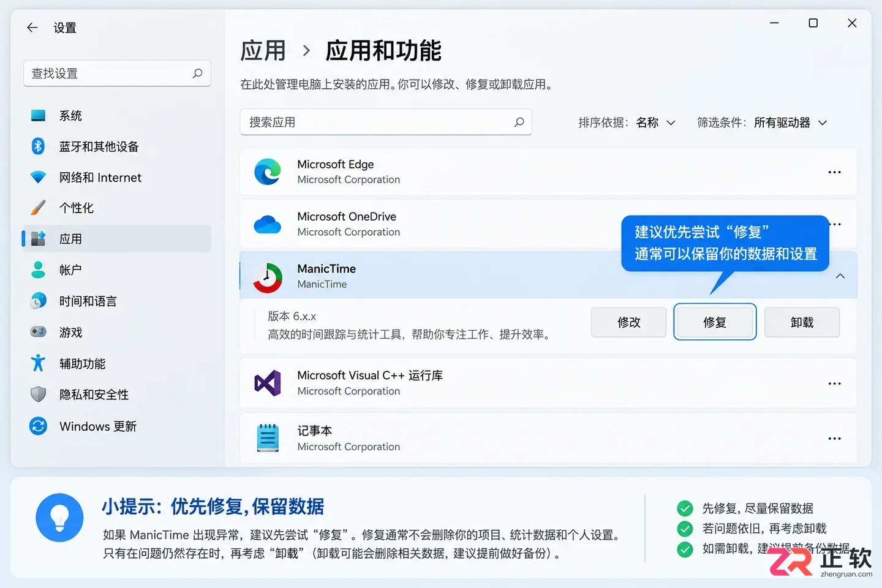This screenshot has height=588, width=882.
Task: Click the 系统 monitor icon in sidebar
Action: point(38,115)
